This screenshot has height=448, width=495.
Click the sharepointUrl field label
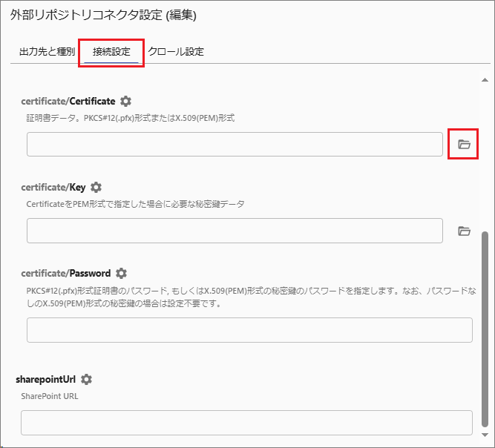46,379
